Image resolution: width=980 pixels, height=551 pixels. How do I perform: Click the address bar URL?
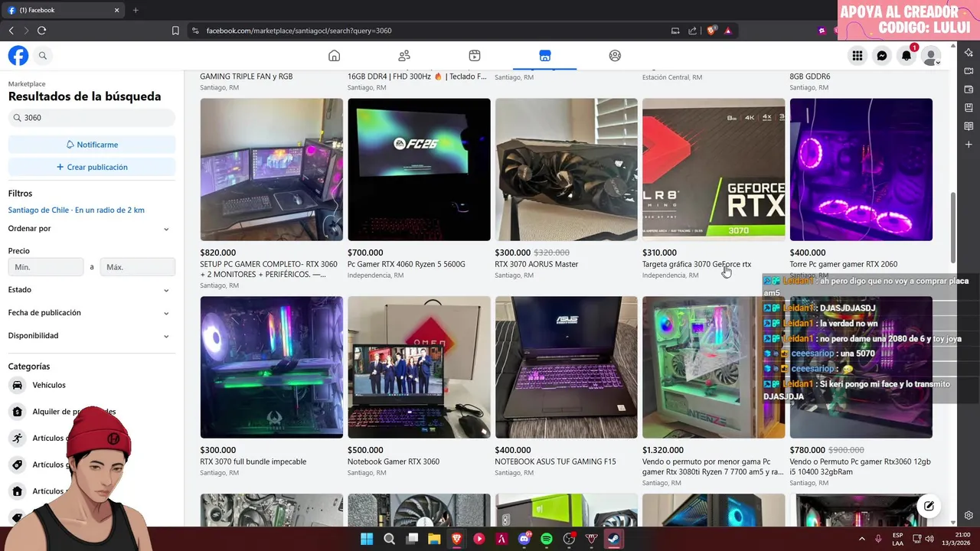tap(299, 31)
